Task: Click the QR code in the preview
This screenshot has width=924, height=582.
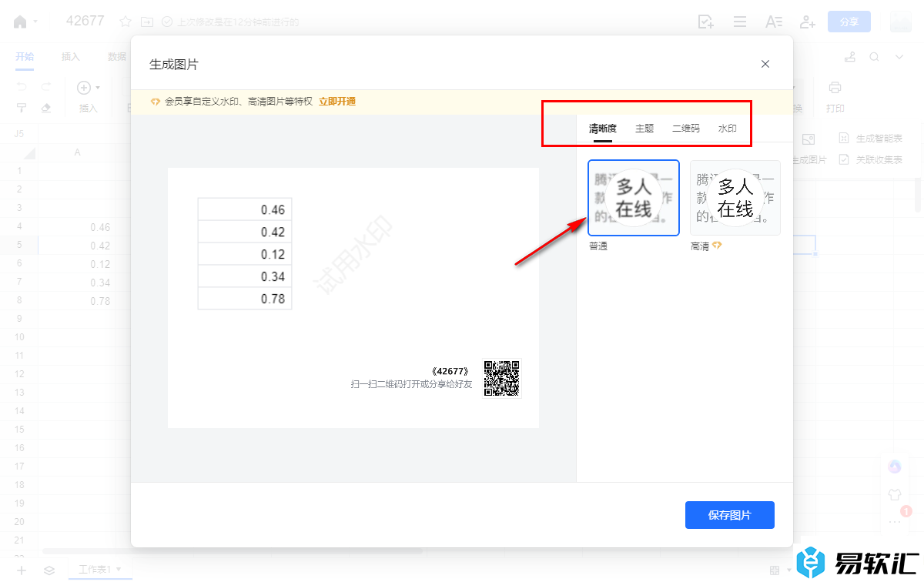Action: 502,378
